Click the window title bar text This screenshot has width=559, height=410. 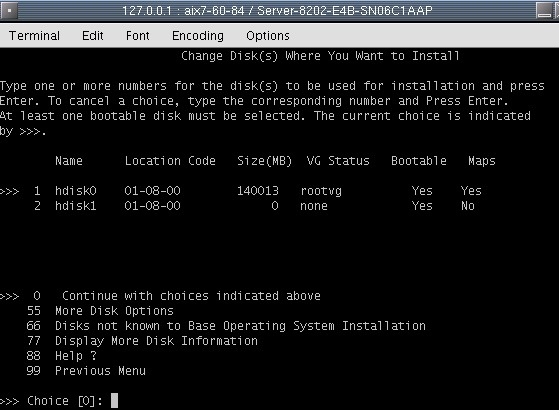pyautogui.click(x=277, y=10)
